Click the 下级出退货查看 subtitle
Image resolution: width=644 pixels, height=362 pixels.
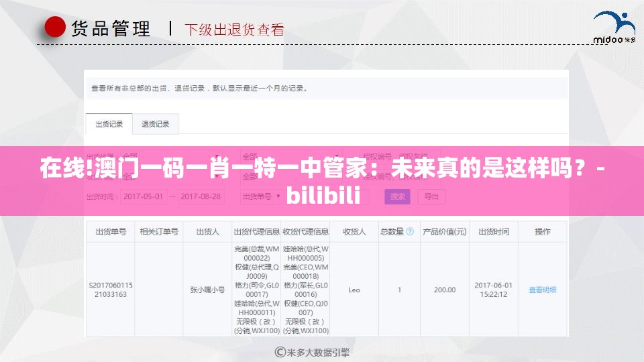234,29
